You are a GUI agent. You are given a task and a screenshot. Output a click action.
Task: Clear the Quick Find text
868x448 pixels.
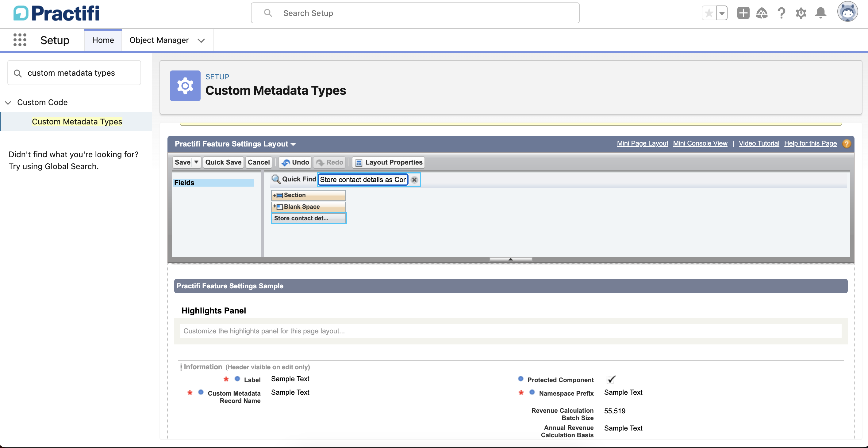414,180
